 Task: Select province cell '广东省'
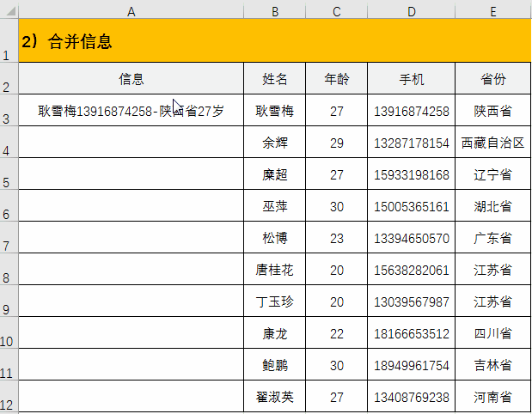(x=493, y=237)
